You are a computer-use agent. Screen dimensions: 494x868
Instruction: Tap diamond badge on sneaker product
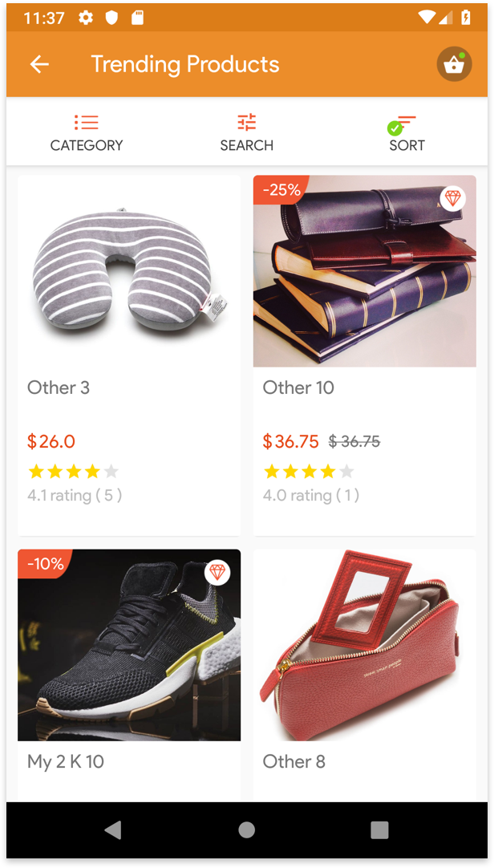(x=217, y=573)
